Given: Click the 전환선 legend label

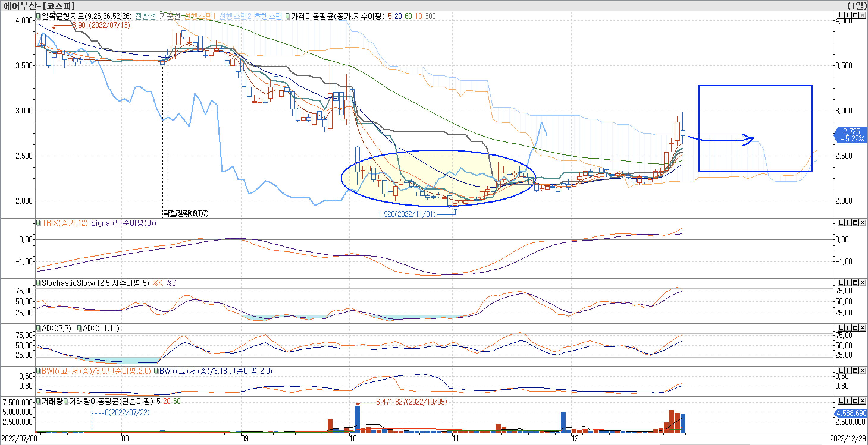Looking at the screenshot, I should coord(145,16).
